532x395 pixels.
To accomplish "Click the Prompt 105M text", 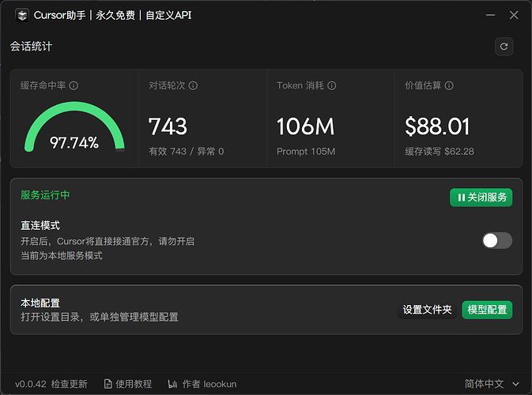I will click(x=306, y=151).
